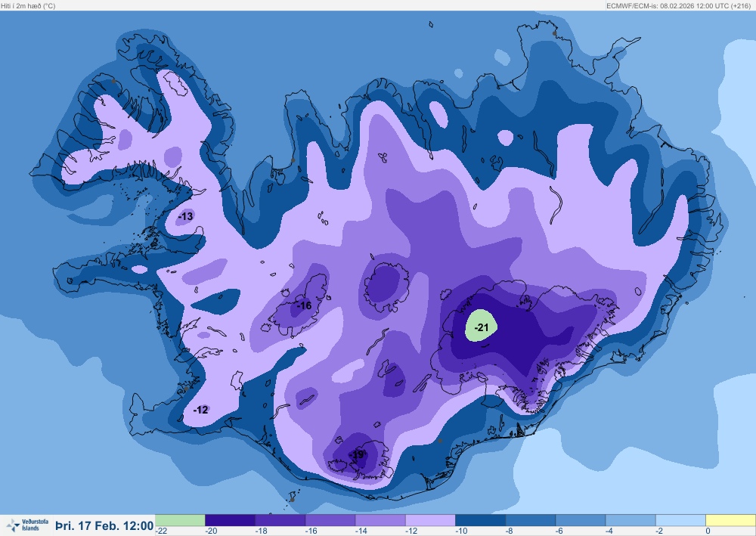756x536 pixels.
Task: Select the purple -18 to -16 legend swatch
Action: (280, 520)
